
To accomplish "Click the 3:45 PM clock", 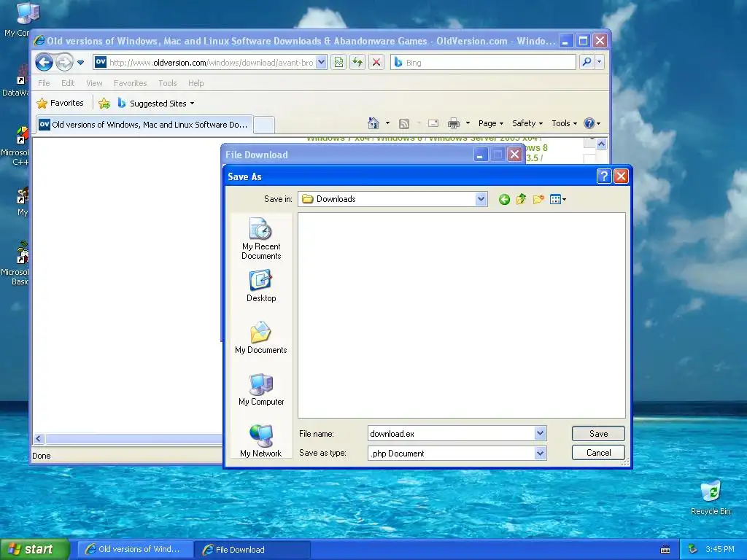I will click(720, 550).
